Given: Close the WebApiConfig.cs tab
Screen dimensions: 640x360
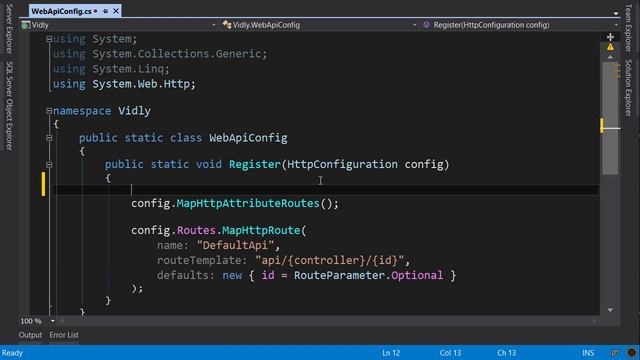Looking at the screenshot, I should pos(116,11).
